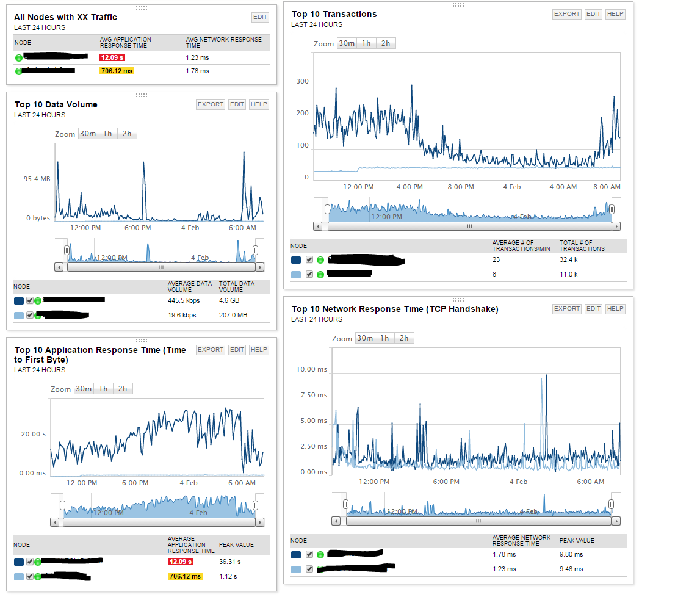
Task: Click EXPORT on Top 10 Transactions
Action: click(x=566, y=14)
